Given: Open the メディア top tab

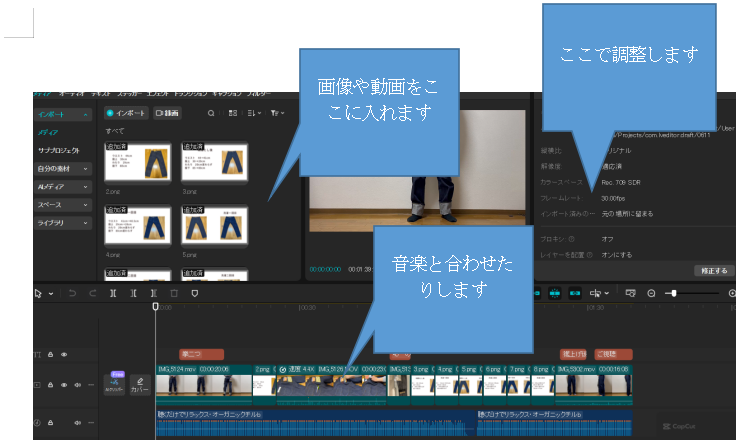Looking at the screenshot, I should click(42, 94).
